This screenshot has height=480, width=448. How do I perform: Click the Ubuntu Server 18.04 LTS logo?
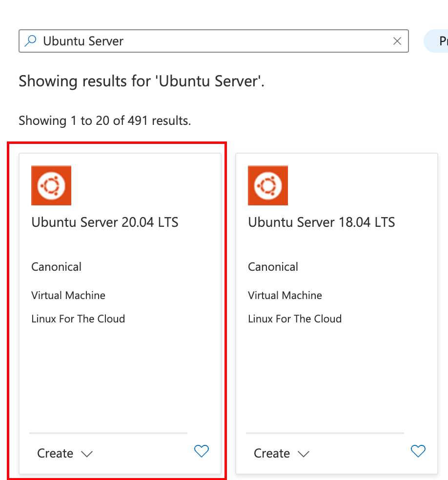[268, 185]
